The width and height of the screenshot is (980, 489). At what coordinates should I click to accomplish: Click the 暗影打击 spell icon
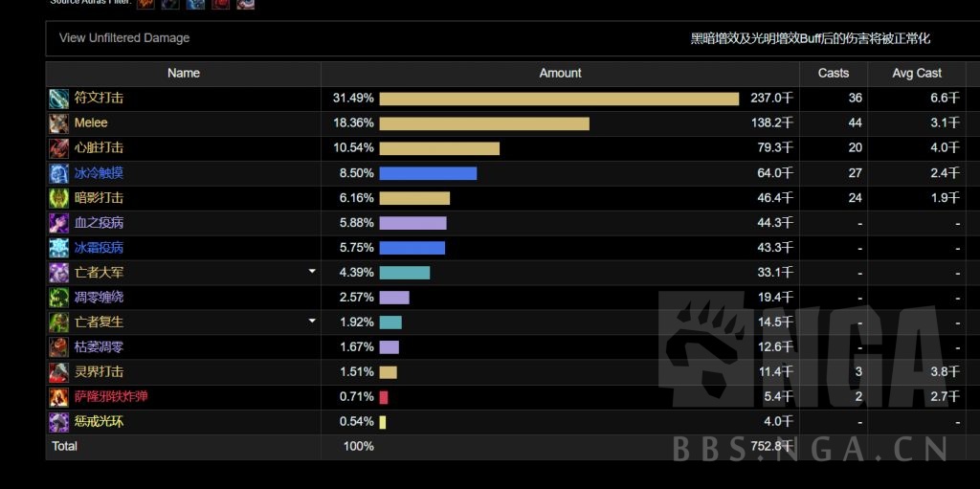(59, 198)
